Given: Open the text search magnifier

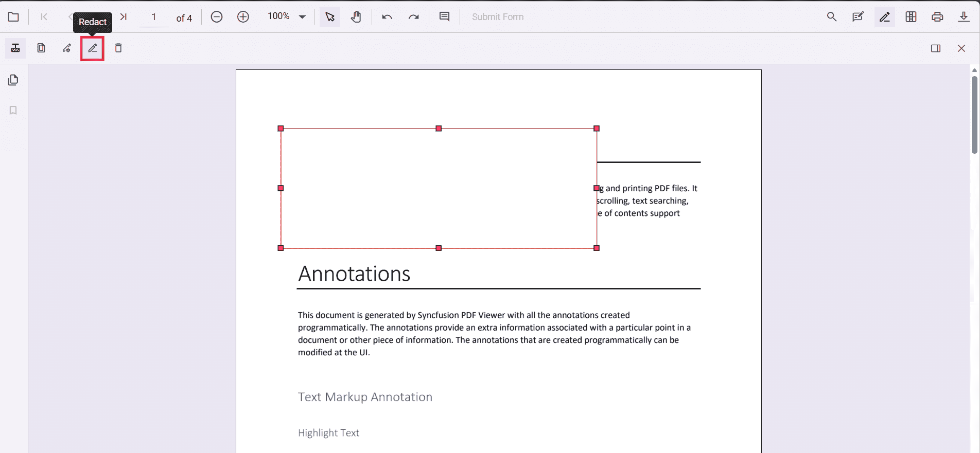Looking at the screenshot, I should (831, 17).
